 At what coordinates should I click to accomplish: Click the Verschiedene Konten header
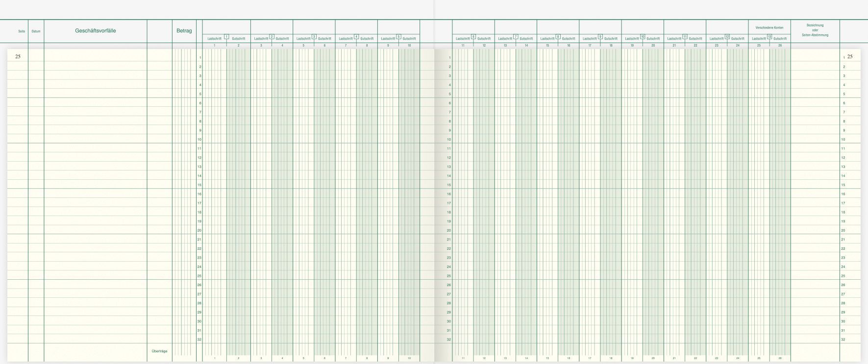click(x=769, y=27)
